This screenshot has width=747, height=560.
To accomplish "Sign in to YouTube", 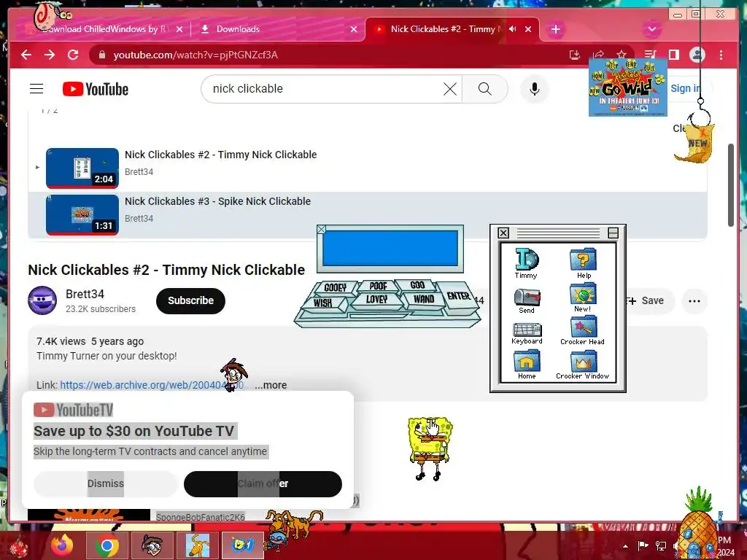I will pyautogui.click(x=686, y=88).
